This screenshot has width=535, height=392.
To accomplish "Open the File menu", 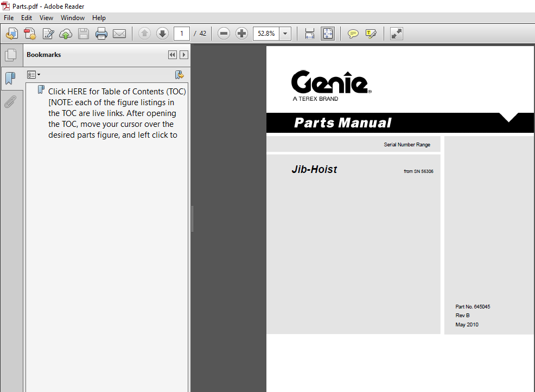I will coord(9,18).
